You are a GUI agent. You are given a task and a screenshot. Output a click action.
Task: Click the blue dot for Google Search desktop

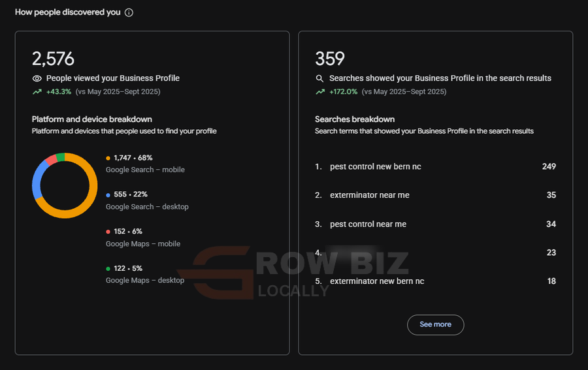pyautogui.click(x=108, y=194)
